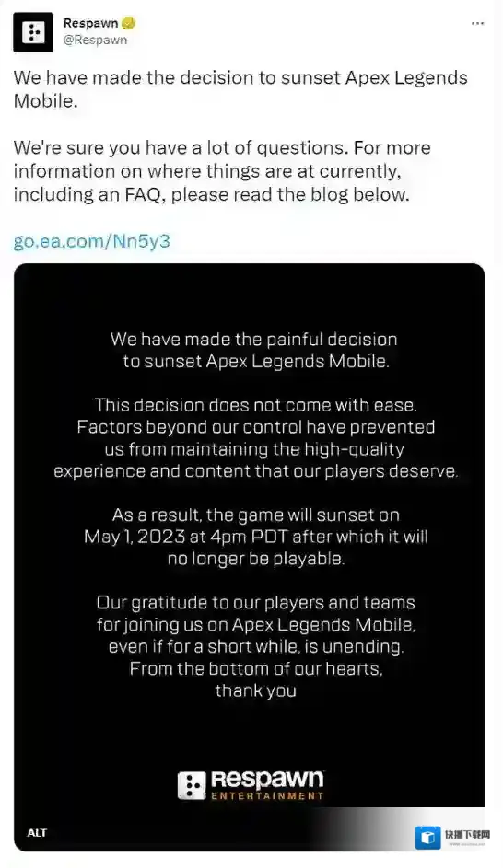Click the gold verified badge next to Respawn
The height and width of the screenshot is (868, 503).
pyautogui.click(x=129, y=23)
